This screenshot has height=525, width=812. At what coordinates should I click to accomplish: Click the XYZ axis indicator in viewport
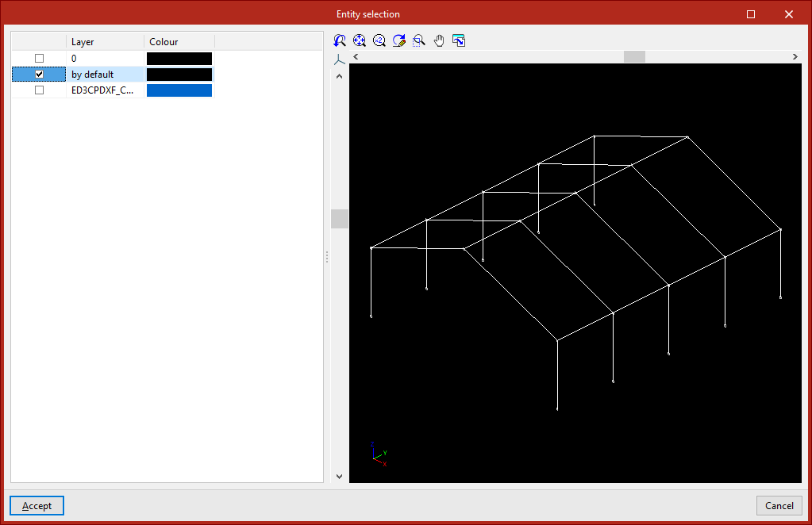pyautogui.click(x=379, y=454)
